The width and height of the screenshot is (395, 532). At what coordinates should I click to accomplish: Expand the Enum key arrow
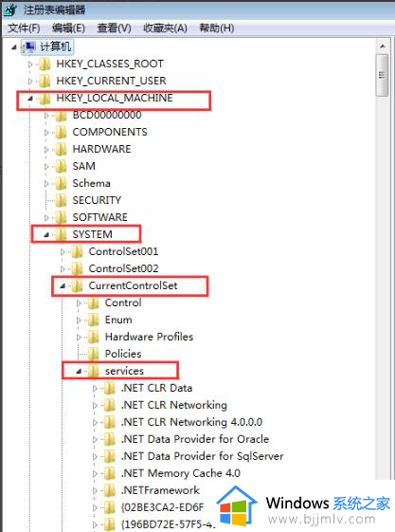click(79, 321)
